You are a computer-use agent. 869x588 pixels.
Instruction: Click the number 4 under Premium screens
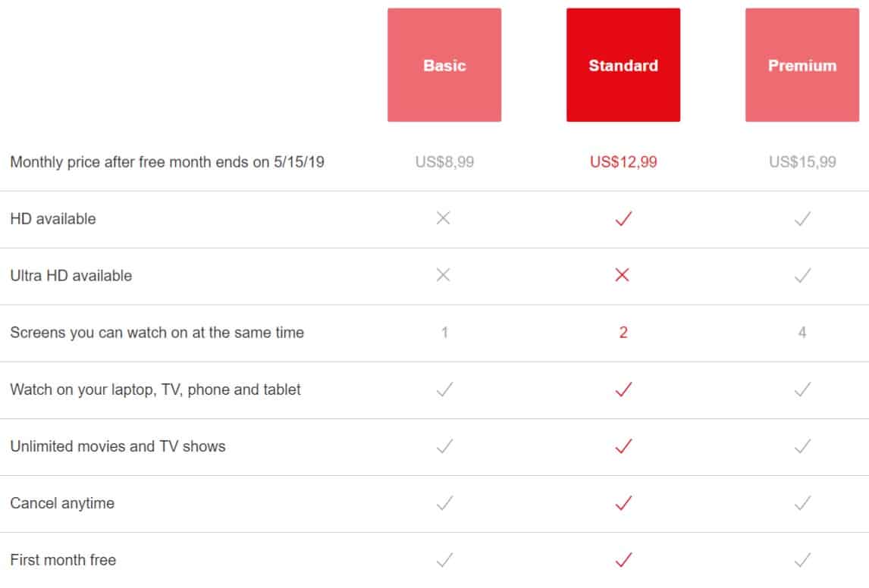click(x=801, y=332)
